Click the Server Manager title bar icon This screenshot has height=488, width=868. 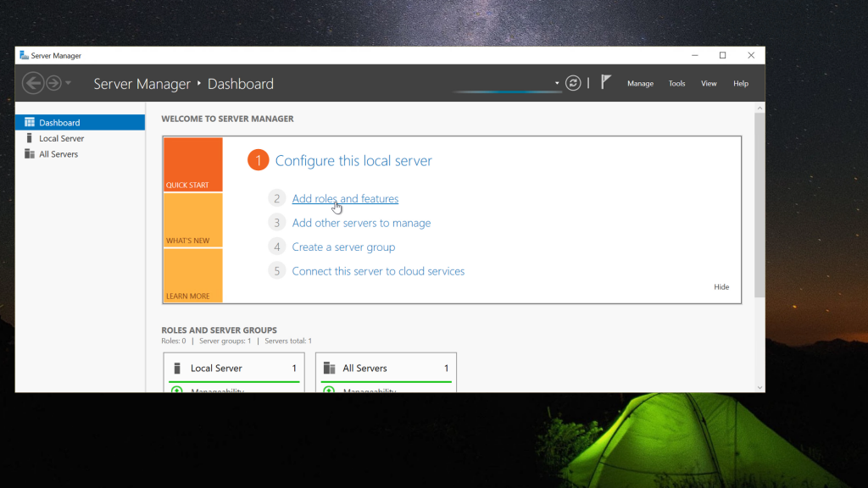(24, 55)
